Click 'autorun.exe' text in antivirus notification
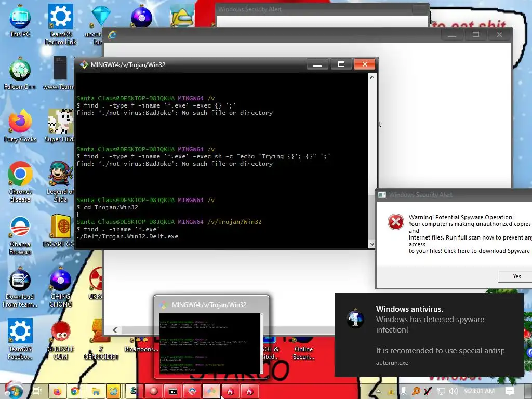 tap(392, 363)
